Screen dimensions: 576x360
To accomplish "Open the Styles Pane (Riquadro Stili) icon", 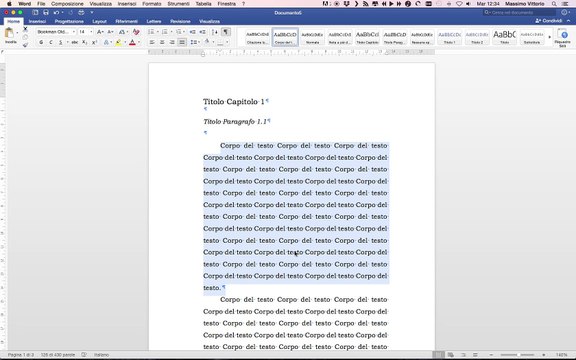I will click(x=562, y=37).
